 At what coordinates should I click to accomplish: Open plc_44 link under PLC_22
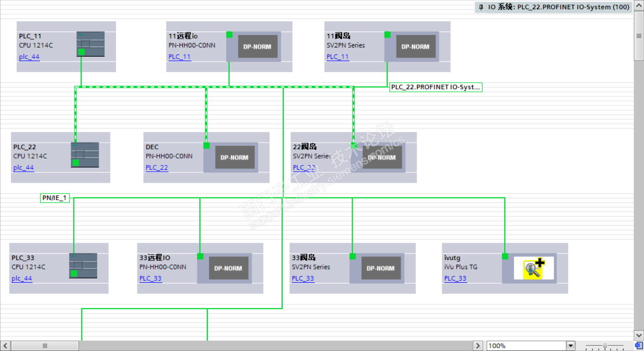click(x=23, y=168)
